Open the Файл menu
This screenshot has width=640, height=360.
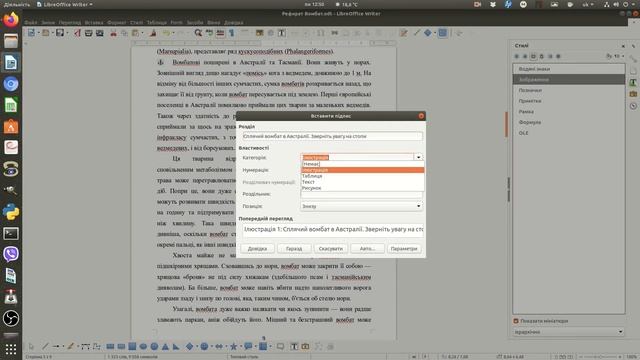31,22
